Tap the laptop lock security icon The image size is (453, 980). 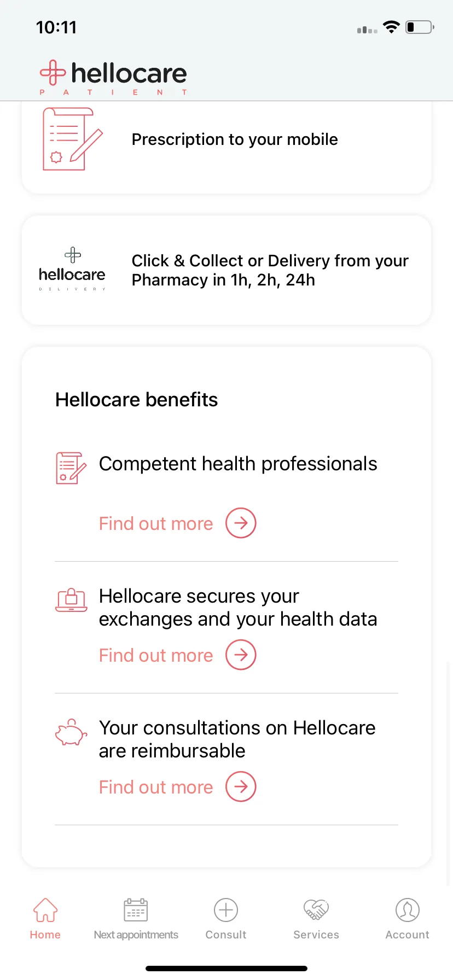click(71, 600)
